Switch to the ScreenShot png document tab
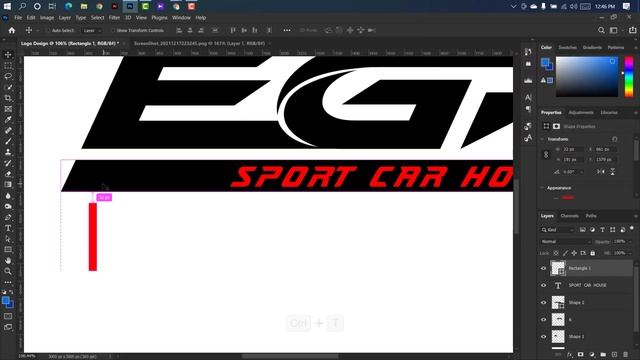Viewport: 640px width, 360px height. tap(199, 43)
